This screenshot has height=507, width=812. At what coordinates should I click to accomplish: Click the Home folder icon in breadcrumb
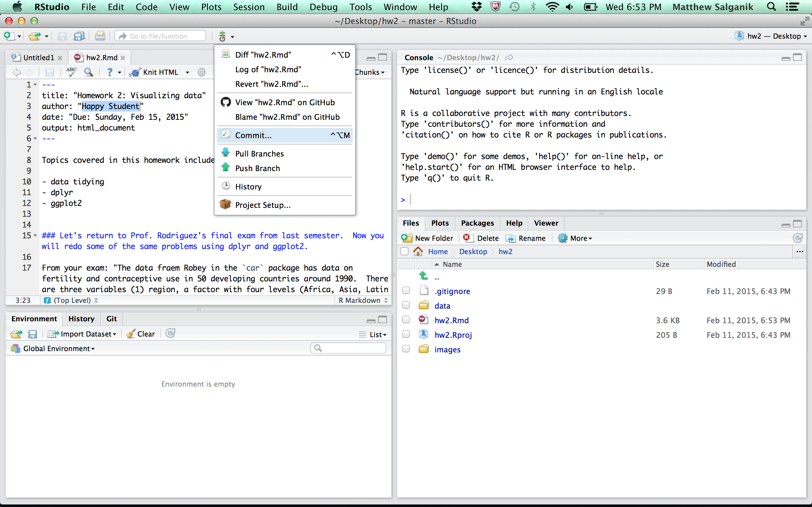(x=418, y=252)
